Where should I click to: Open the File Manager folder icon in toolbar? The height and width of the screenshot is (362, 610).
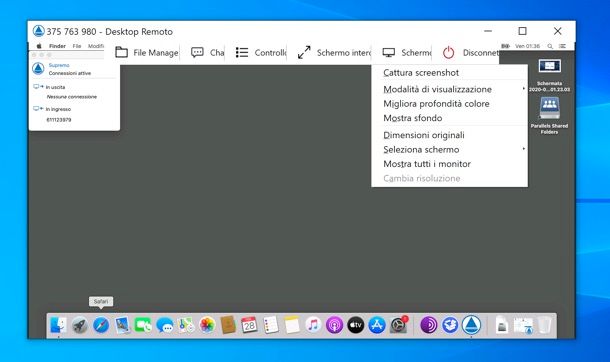point(121,52)
